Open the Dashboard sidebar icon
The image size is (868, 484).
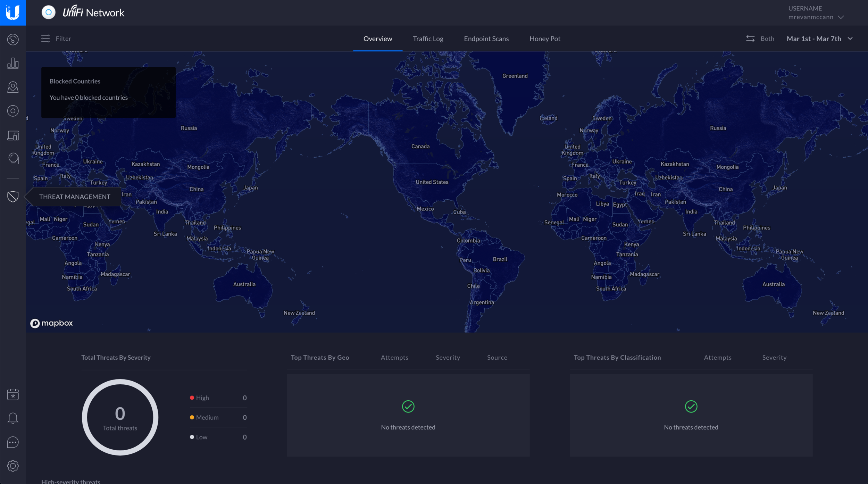[13, 40]
